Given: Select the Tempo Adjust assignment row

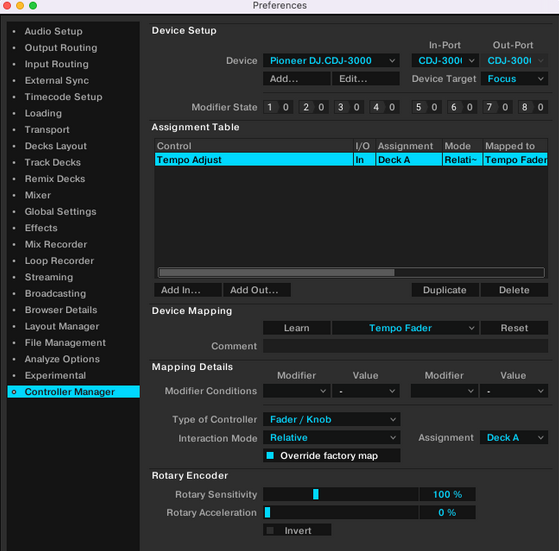Looking at the screenshot, I should [351, 160].
